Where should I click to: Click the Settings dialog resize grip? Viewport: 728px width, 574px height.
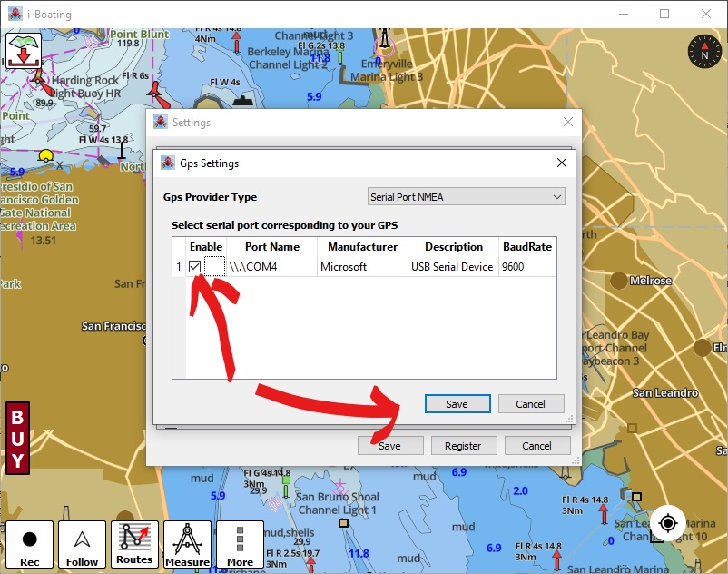576,462
